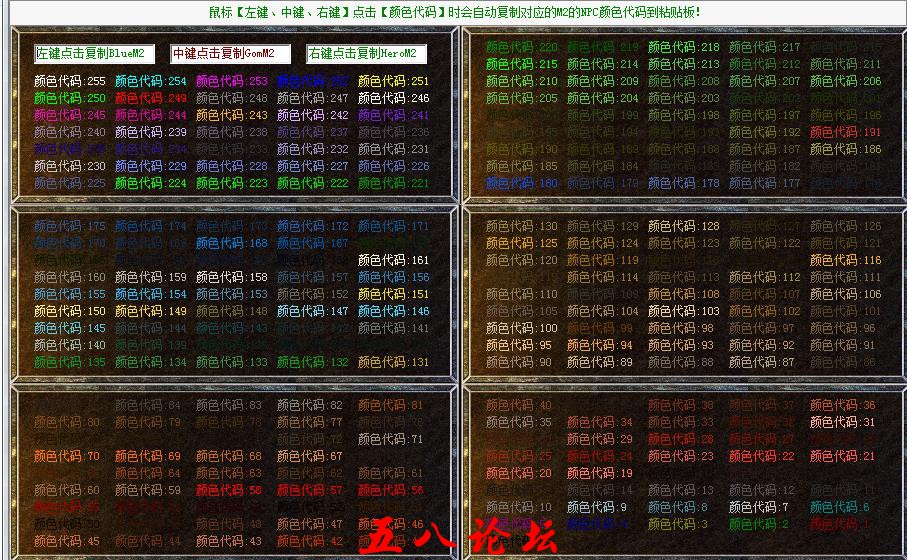
Task: Copy cyan color code 254
Action: coord(151,81)
